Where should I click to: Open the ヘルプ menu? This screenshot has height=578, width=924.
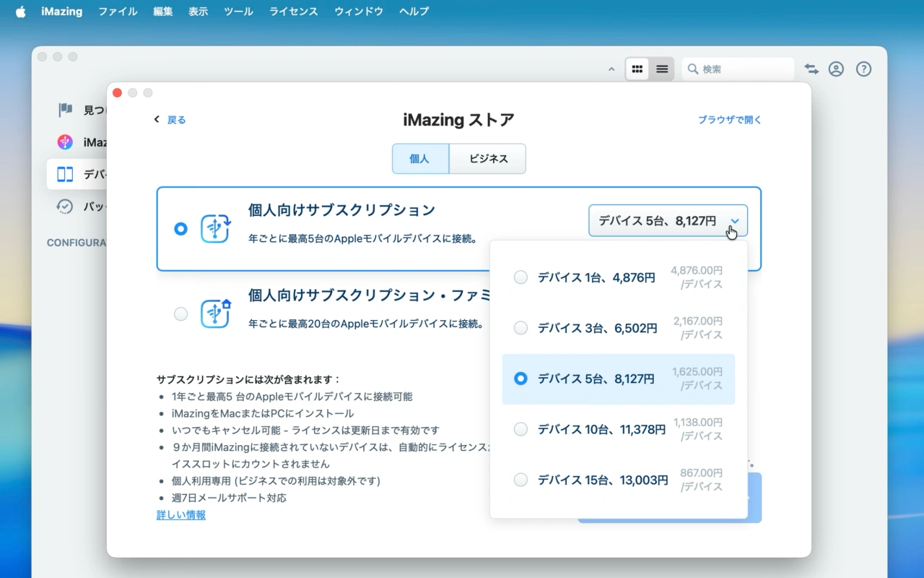[414, 12]
